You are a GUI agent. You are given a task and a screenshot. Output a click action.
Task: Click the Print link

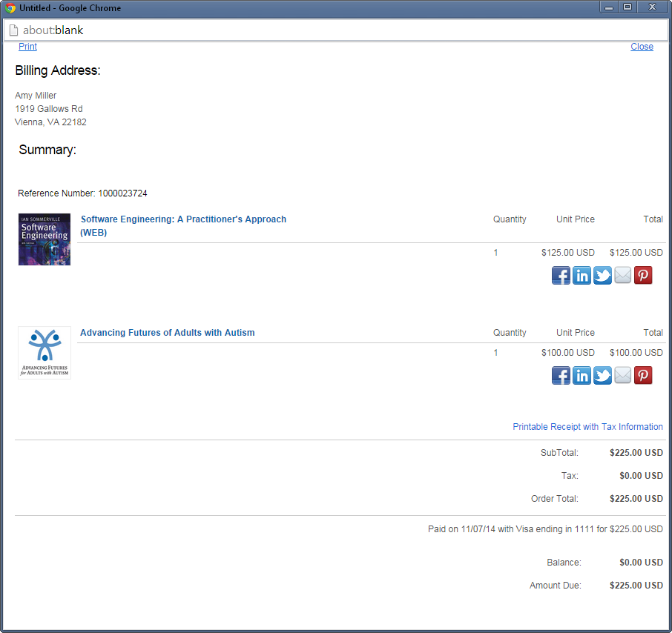point(27,46)
